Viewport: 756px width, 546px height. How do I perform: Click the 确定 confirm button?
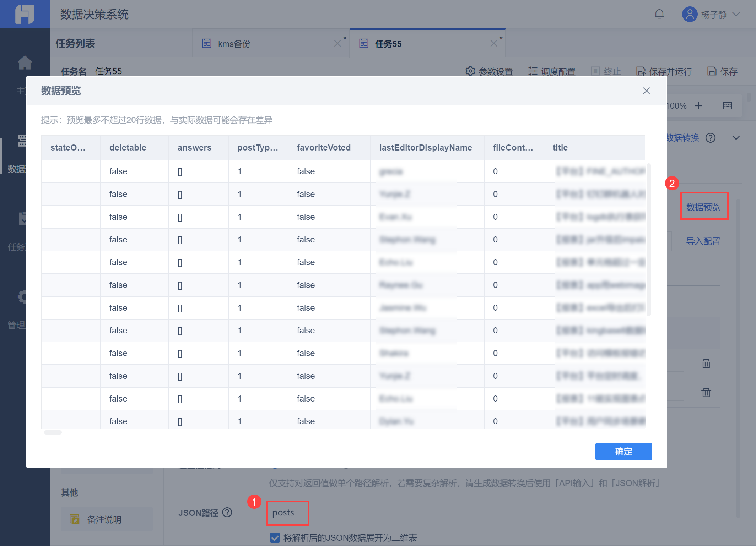[x=623, y=451]
